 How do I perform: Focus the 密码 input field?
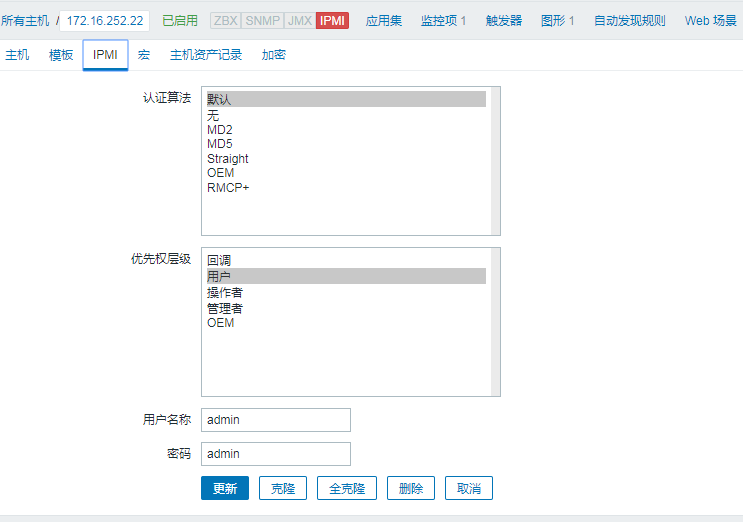click(x=276, y=454)
